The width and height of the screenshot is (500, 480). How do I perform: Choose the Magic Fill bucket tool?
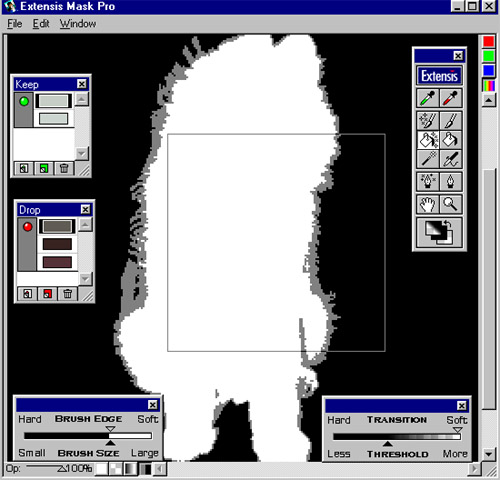click(427, 140)
